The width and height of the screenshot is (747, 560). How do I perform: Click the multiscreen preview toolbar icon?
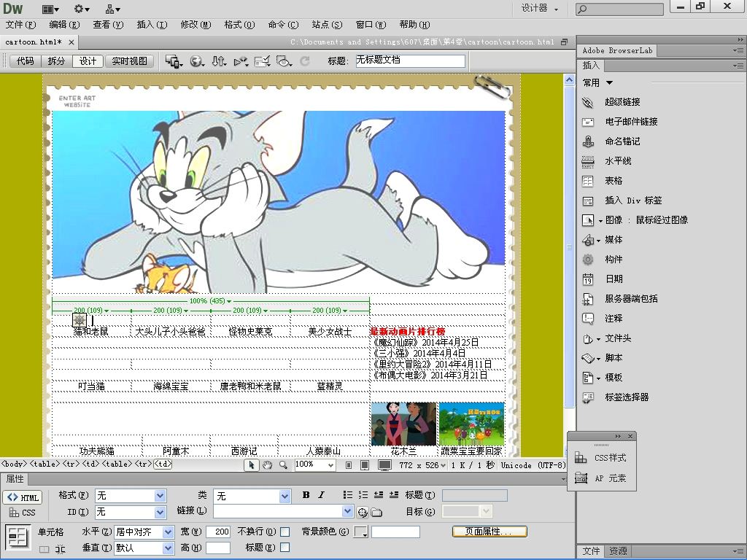point(174,61)
